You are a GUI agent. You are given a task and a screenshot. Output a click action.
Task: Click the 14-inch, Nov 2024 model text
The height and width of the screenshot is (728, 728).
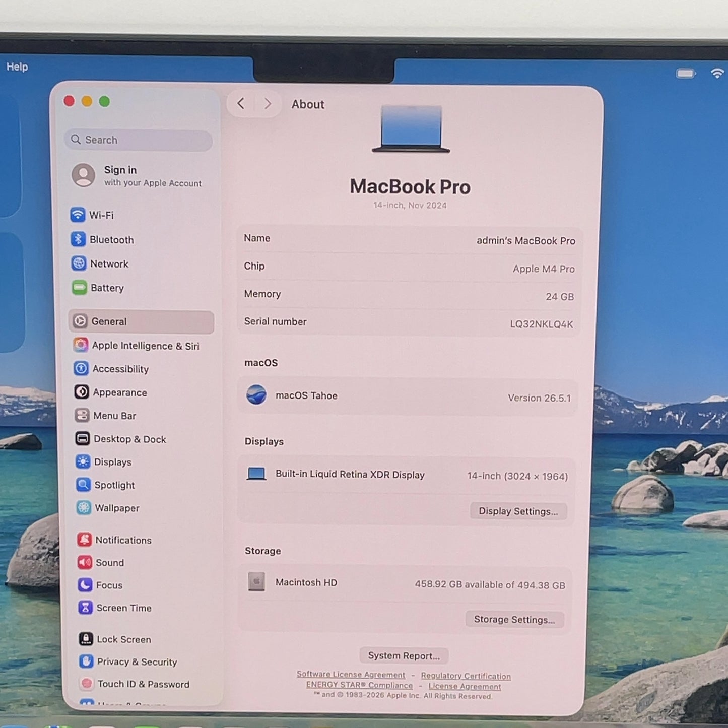pos(410,205)
